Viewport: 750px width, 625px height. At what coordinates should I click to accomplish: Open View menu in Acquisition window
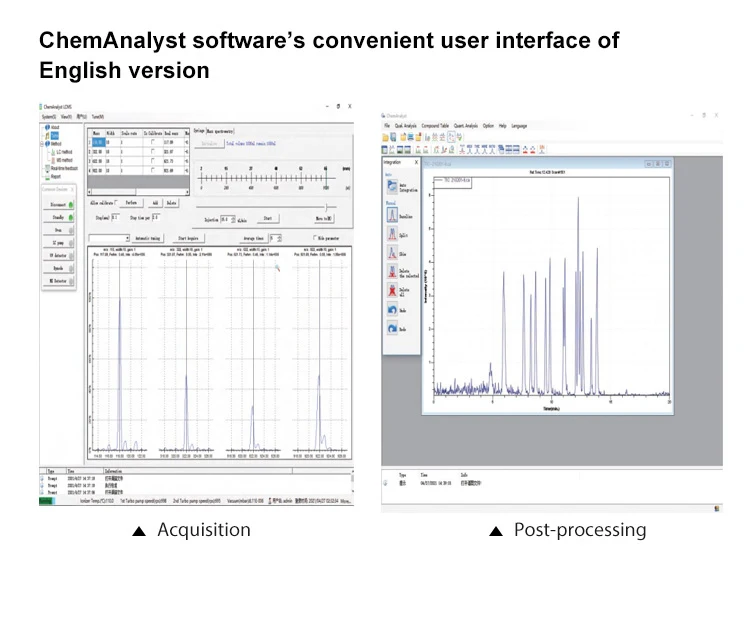(66, 117)
